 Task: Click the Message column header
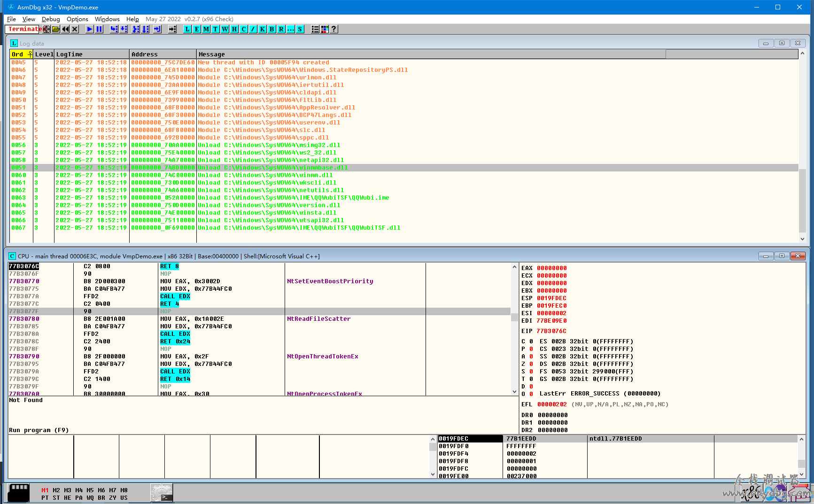pos(431,54)
